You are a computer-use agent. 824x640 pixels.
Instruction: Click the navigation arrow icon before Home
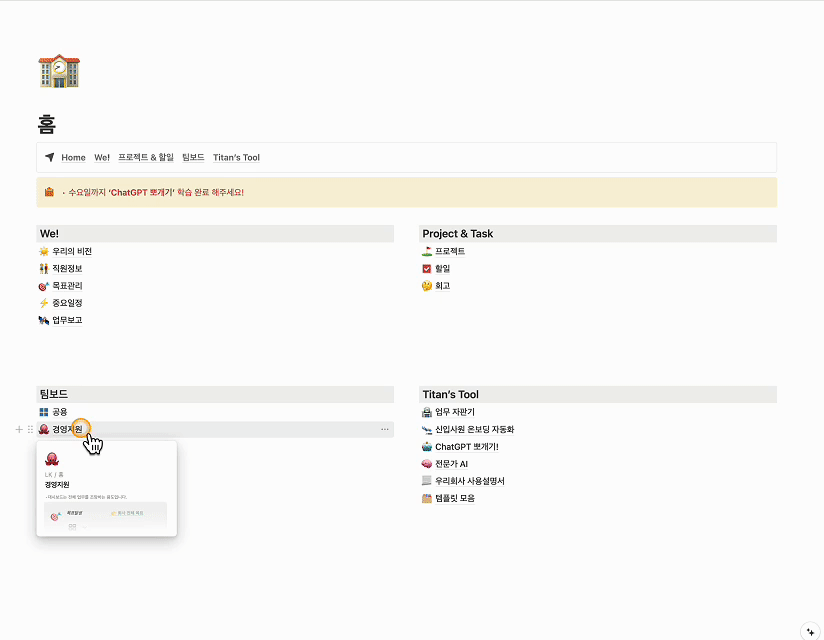coord(50,157)
